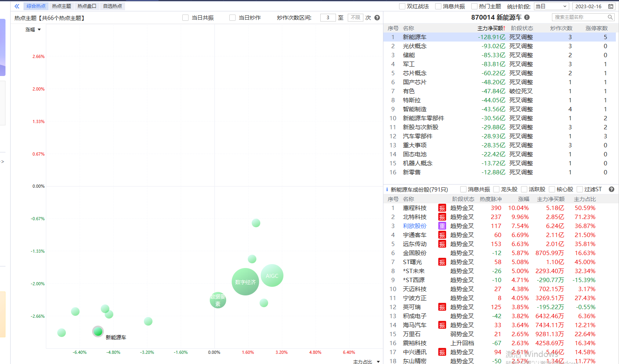The height and width of the screenshot is (364, 619).
Task: Open calendar icon beside 2023-02-16
Action: pos(611,6)
